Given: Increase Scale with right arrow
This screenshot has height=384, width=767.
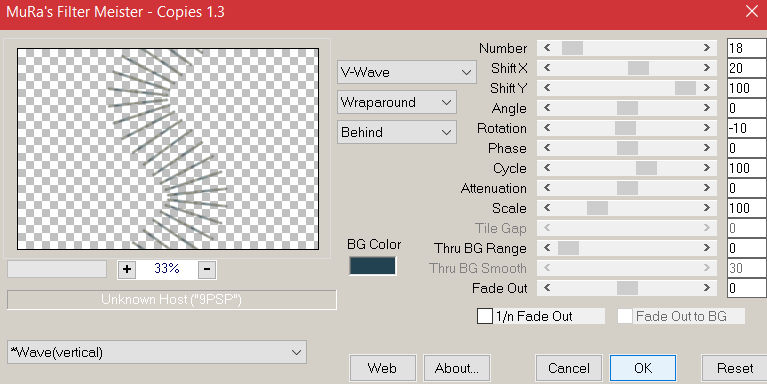Looking at the screenshot, I should (707, 208).
